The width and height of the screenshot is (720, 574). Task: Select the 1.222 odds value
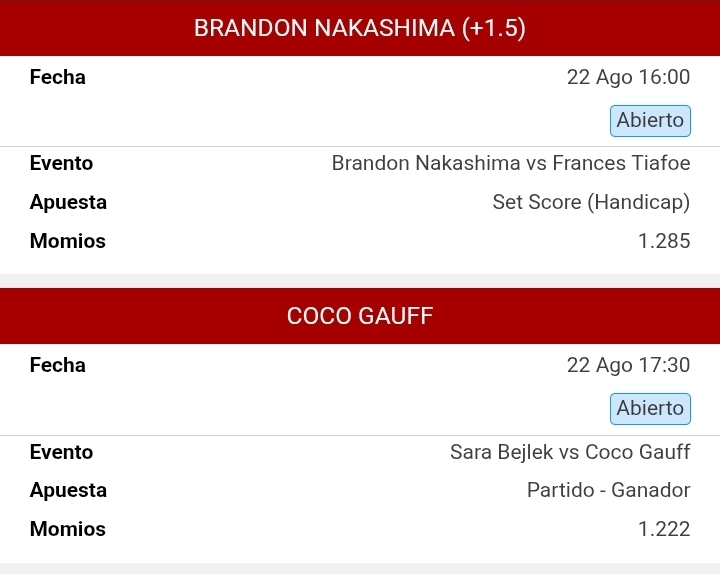point(664,529)
